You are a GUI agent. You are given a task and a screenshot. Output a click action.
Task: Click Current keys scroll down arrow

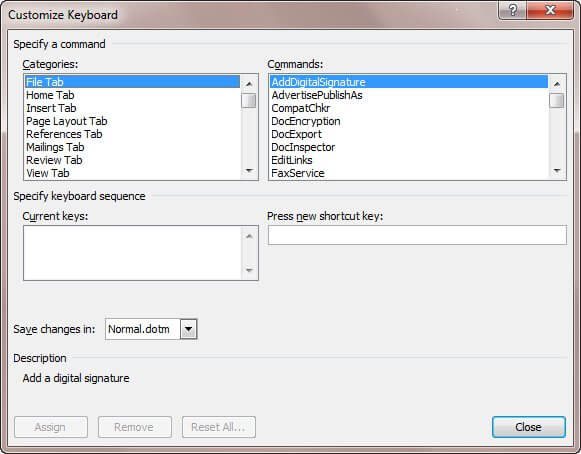pos(249,270)
